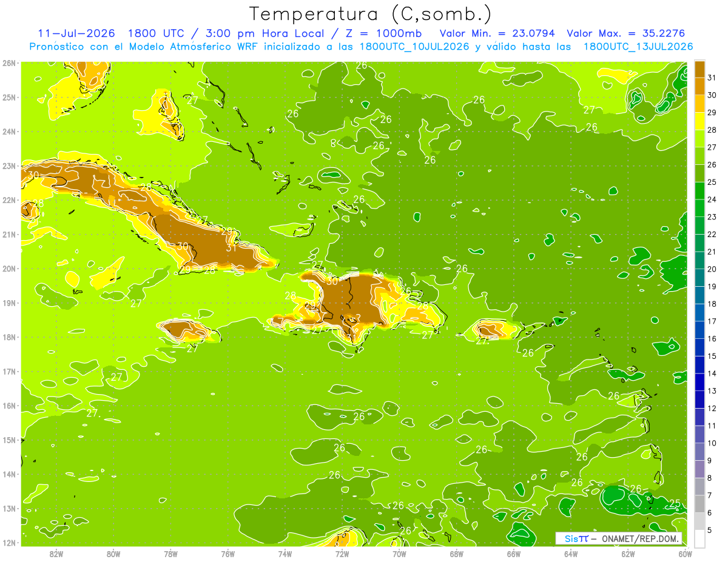
Task: Click the dark brown swatch atop the colorbar
Action: pyautogui.click(x=700, y=69)
